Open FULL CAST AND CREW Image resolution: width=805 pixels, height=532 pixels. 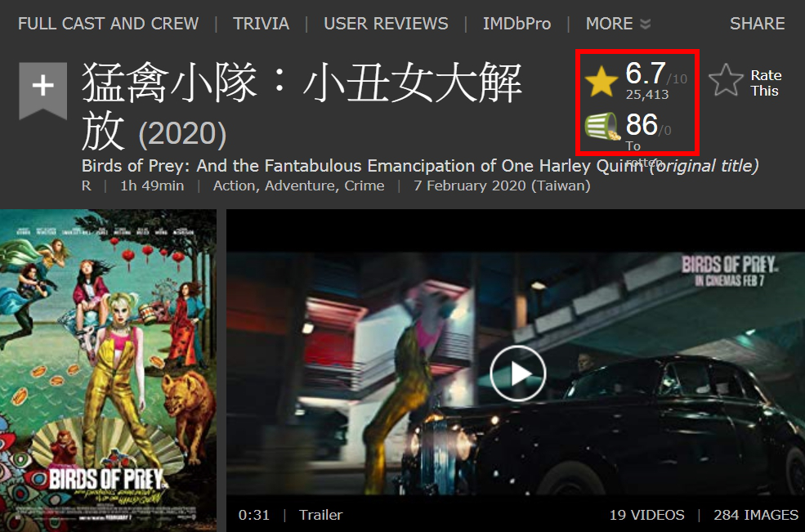109,24
